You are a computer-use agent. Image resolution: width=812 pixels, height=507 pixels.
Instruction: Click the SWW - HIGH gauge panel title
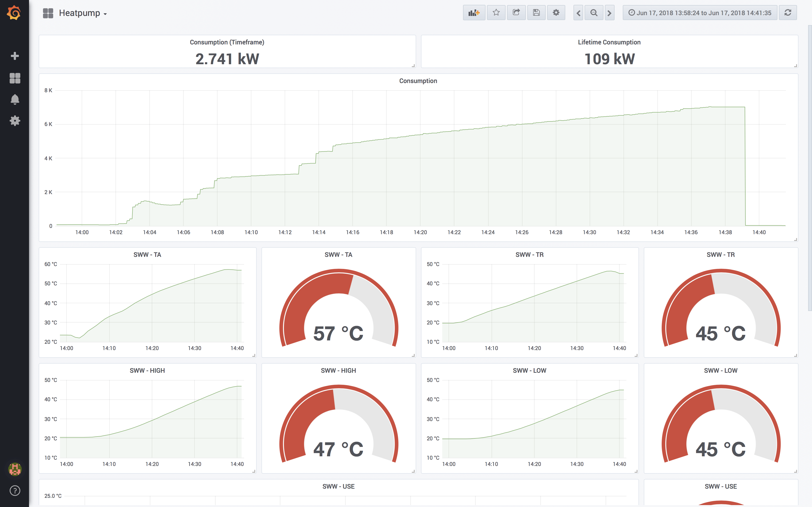(338, 371)
